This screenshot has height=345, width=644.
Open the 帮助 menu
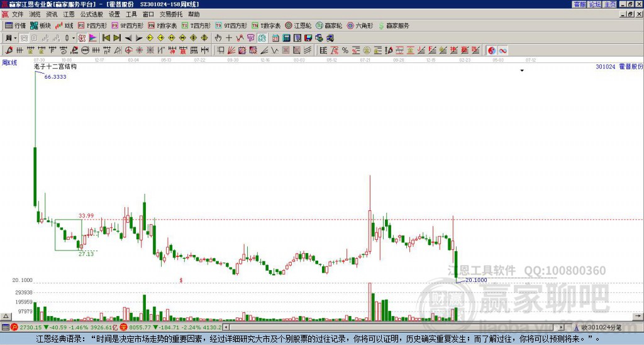tap(194, 14)
